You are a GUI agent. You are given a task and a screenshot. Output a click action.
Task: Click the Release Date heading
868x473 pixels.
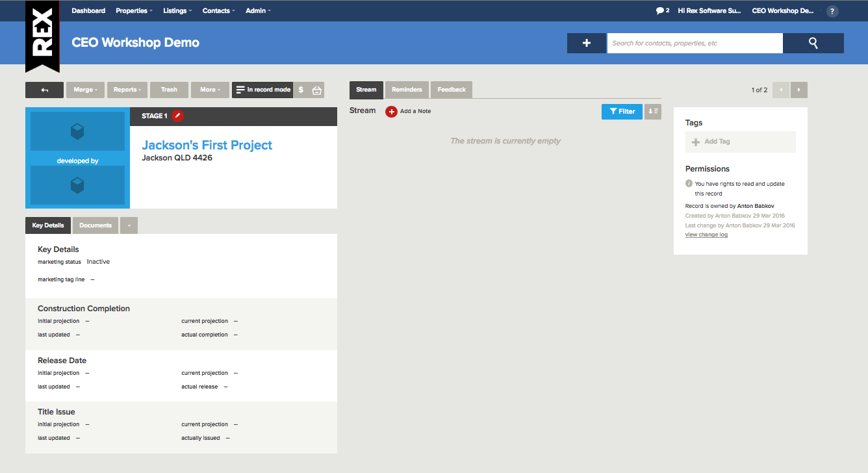(x=62, y=361)
